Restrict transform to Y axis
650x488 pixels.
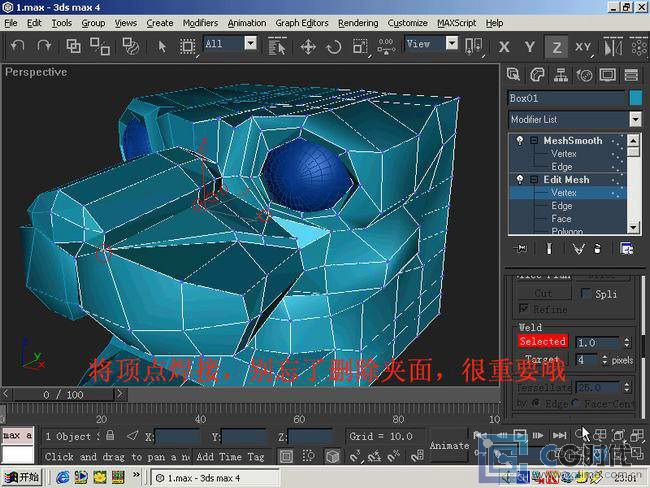click(x=529, y=47)
